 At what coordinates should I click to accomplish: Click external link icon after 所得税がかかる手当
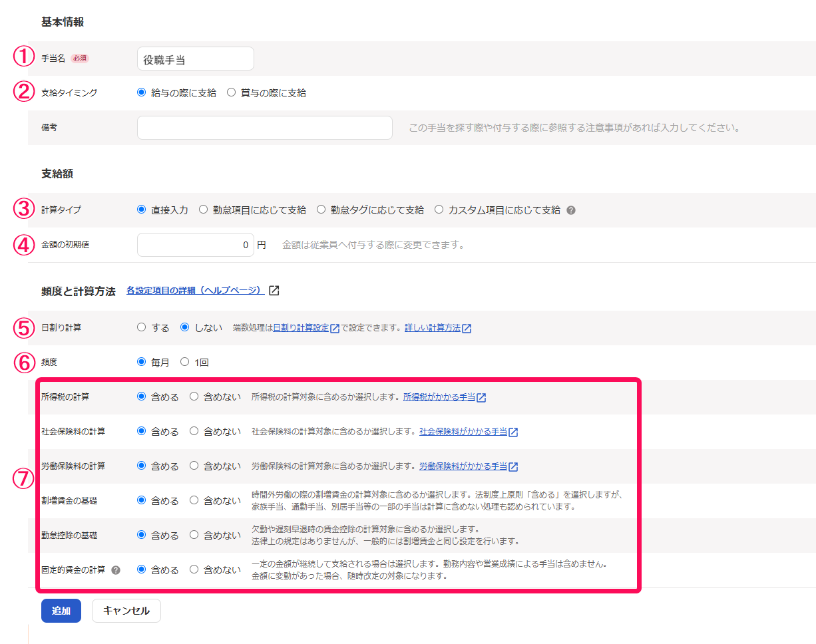click(481, 397)
